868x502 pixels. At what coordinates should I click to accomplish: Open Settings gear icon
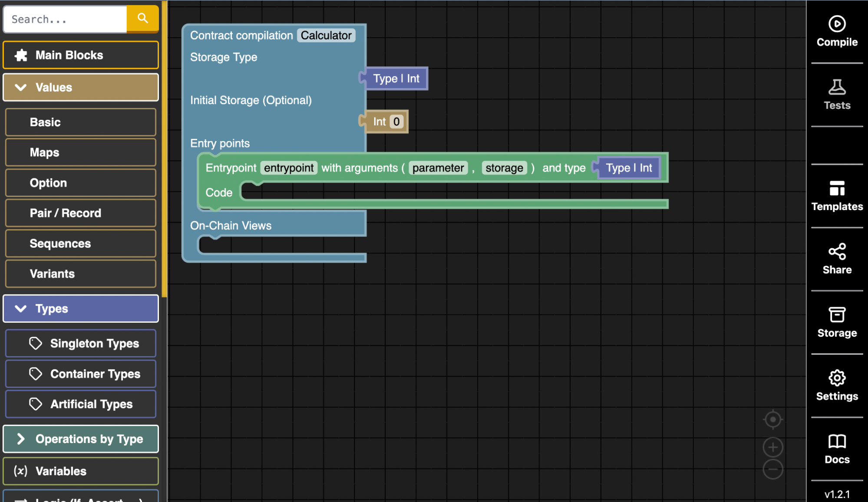tap(837, 378)
